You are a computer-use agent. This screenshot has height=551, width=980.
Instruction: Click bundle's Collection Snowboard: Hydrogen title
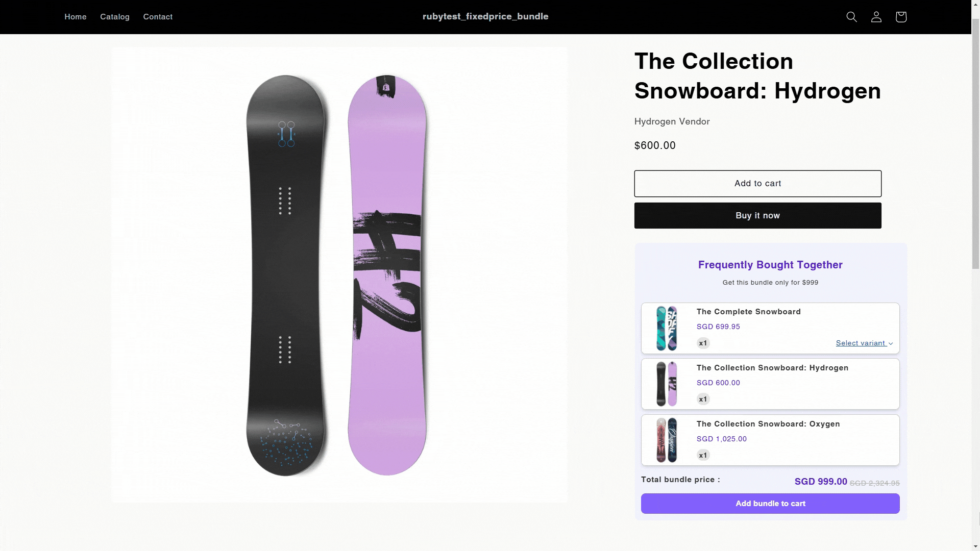772,368
